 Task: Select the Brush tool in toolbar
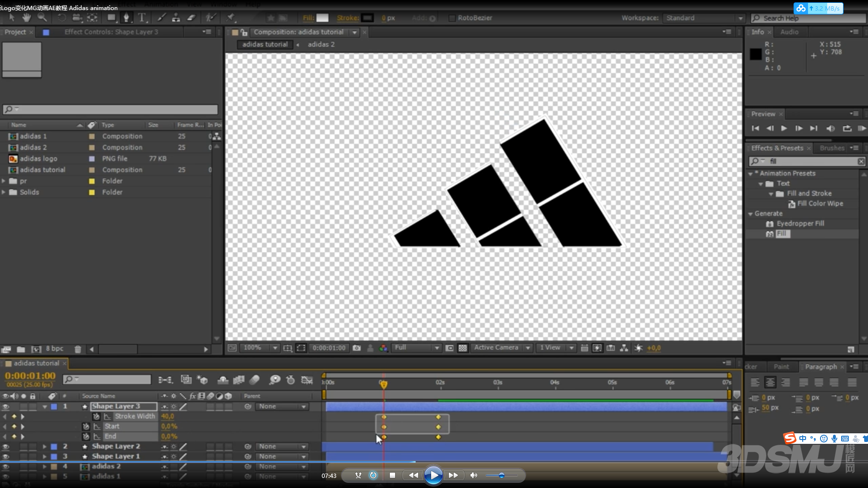[x=161, y=18]
